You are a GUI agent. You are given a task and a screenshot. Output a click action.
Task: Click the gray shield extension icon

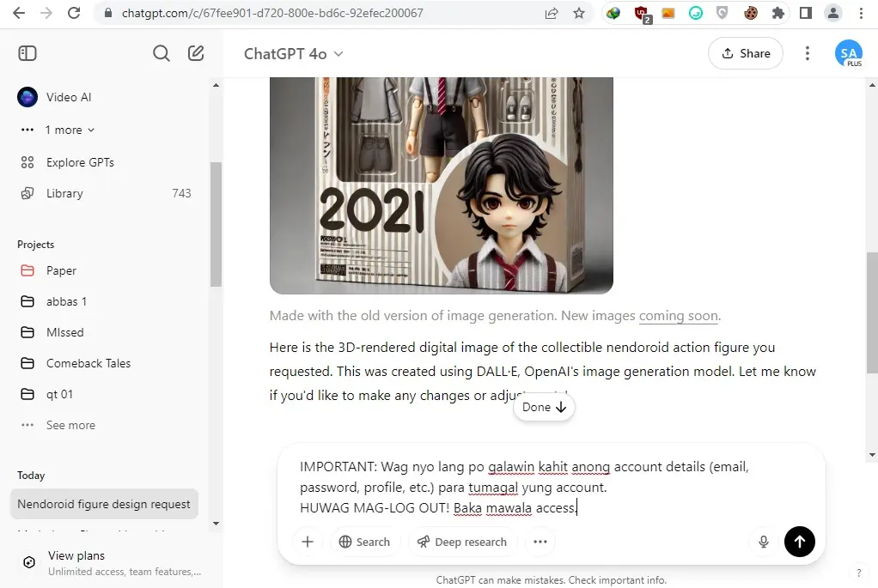(723, 13)
